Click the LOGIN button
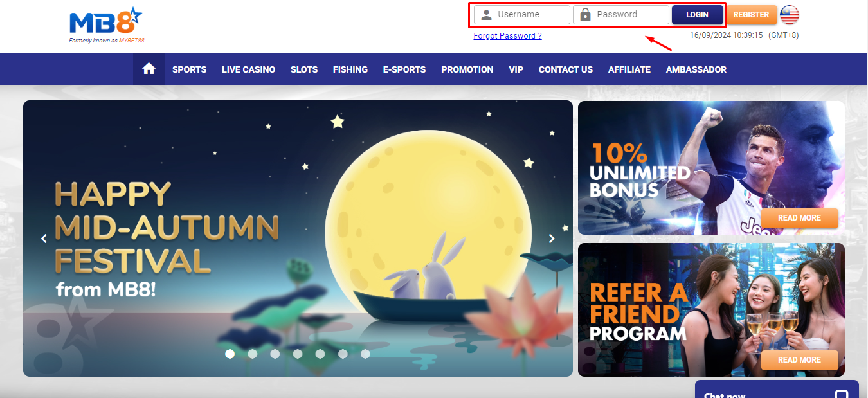The width and height of the screenshot is (868, 398). click(697, 14)
